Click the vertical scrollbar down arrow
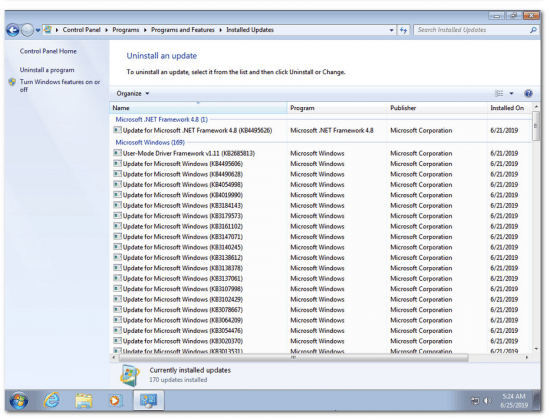Viewport: 550px width, 420px height. (536, 349)
